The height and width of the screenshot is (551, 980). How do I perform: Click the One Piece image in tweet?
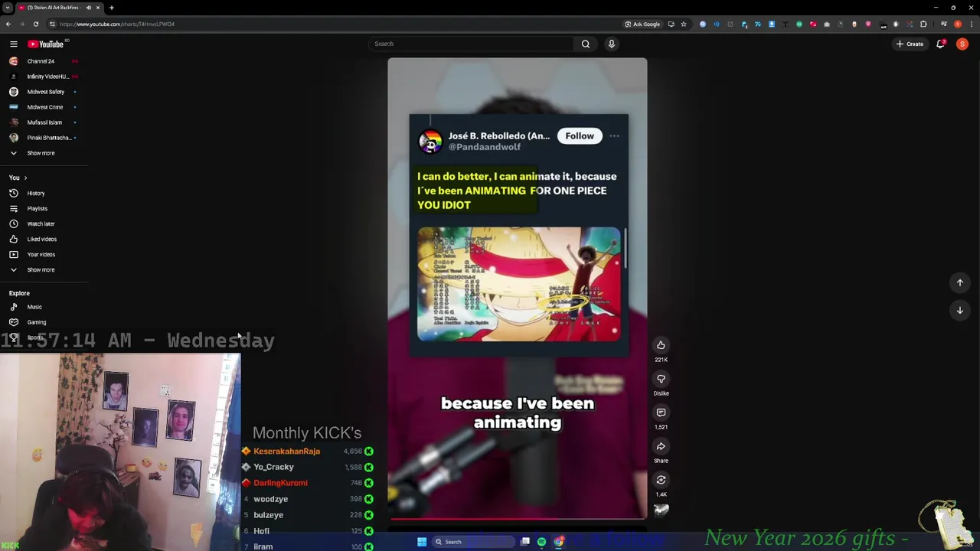click(x=519, y=284)
